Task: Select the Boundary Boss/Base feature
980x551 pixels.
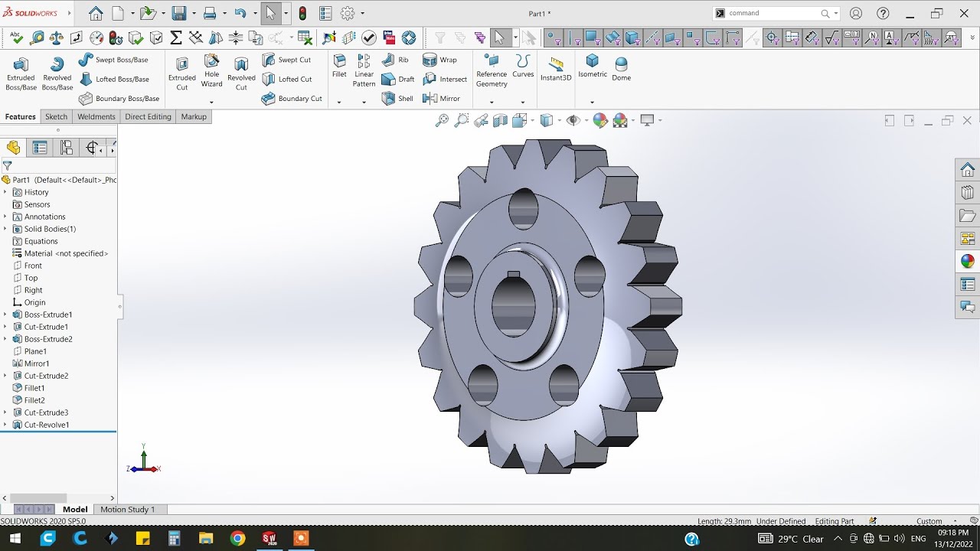Action: coord(119,99)
